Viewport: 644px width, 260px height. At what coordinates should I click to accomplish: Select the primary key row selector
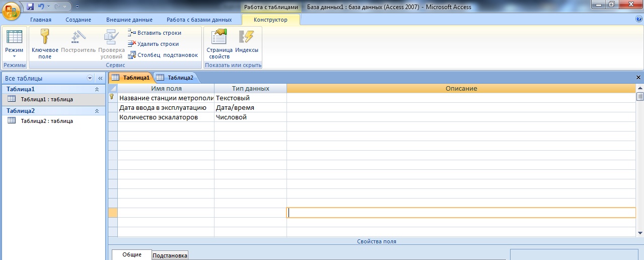[x=113, y=98]
